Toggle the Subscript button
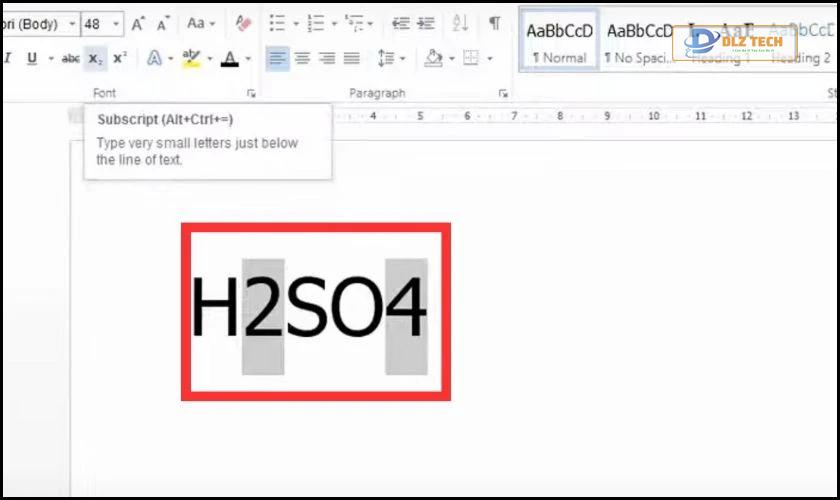This screenshot has height=500, width=840. [x=95, y=58]
